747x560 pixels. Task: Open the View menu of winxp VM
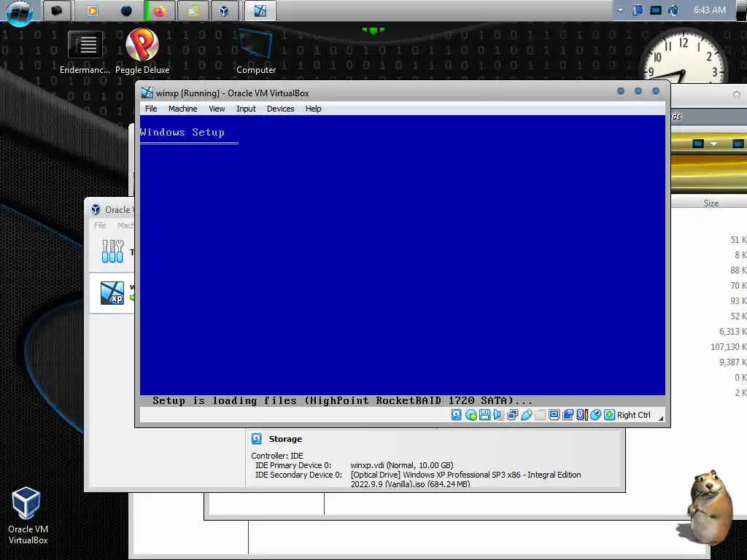tap(217, 109)
